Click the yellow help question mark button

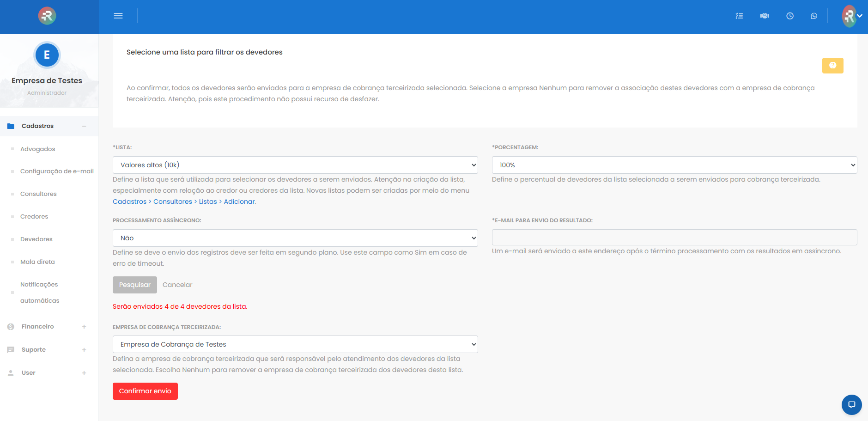(x=832, y=66)
